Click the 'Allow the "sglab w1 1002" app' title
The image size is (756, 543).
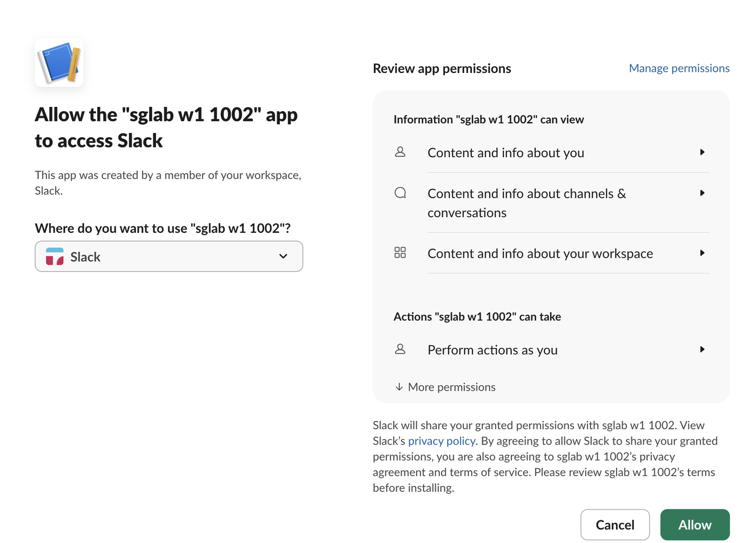coord(166,128)
